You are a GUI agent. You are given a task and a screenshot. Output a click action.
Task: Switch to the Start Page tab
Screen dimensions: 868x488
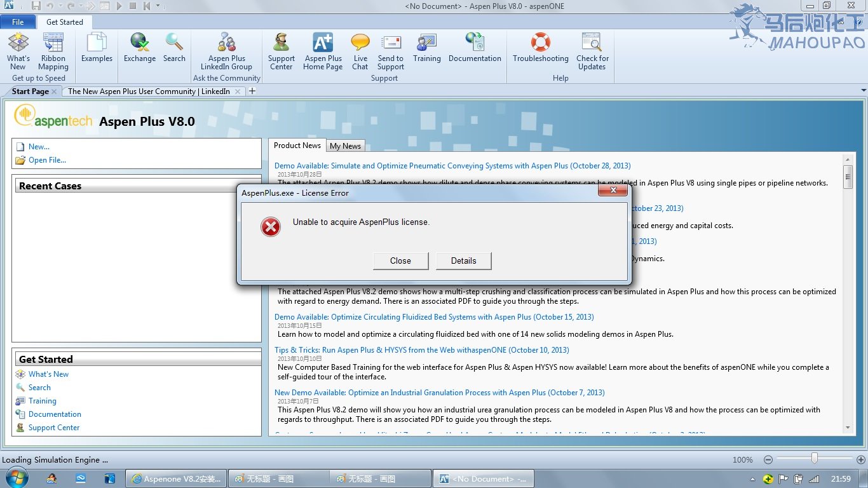pyautogui.click(x=30, y=91)
